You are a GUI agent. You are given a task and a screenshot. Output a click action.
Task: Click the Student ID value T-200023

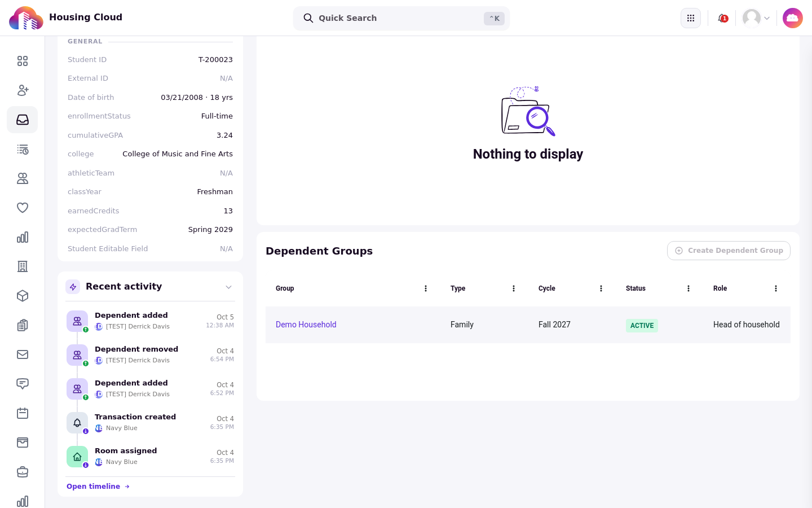(x=215, y=60)
